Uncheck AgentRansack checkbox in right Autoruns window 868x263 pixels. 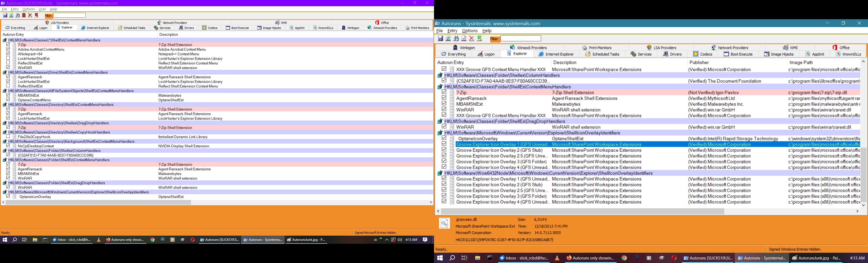coord(444,98)
